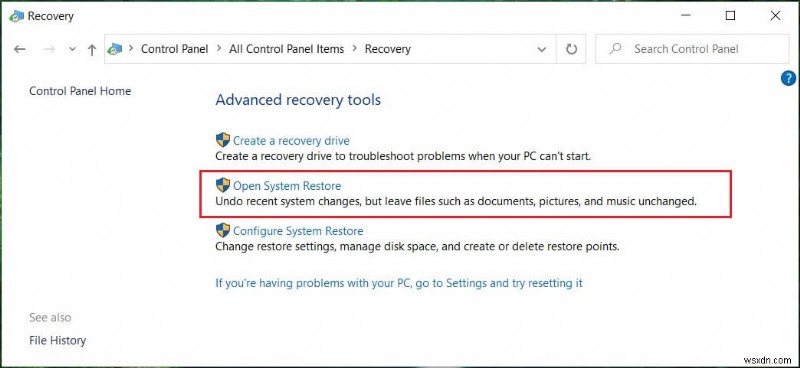The width and height of the screenshot is (800, 368).
Task: Close the Recovery window
Action: point(776,16)
